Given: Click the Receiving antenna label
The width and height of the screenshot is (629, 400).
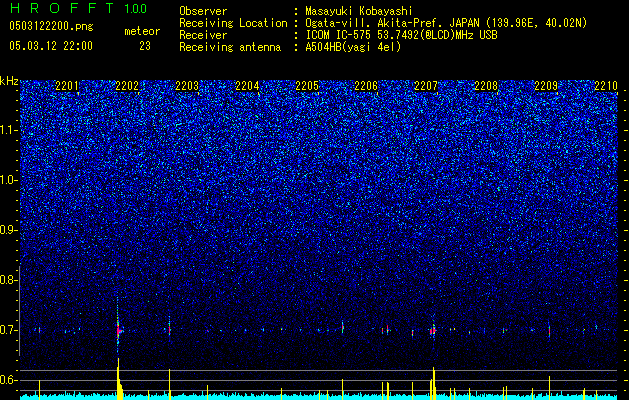Looking at the screenshot, I should pos(230,47).
